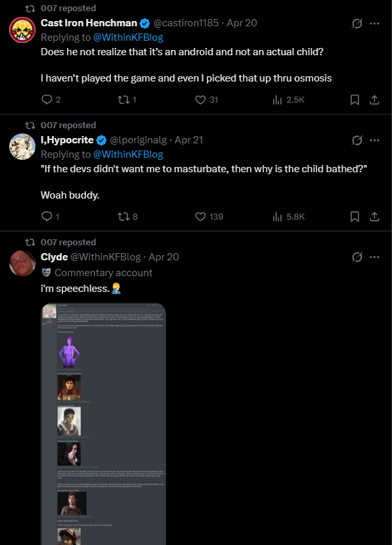Reply to Cast Iron Henchman's post
This screenshot has height=545, width=392.
tap(51, 100)
